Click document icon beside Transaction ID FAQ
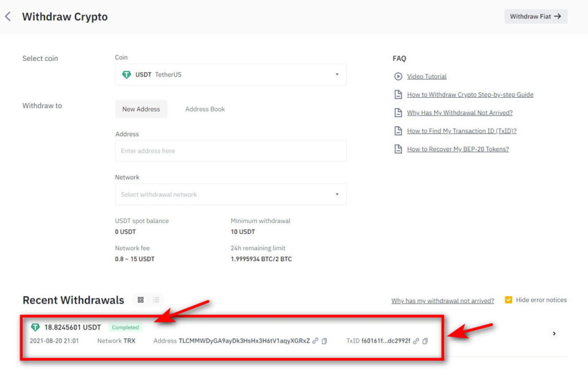 click(399, 131)
